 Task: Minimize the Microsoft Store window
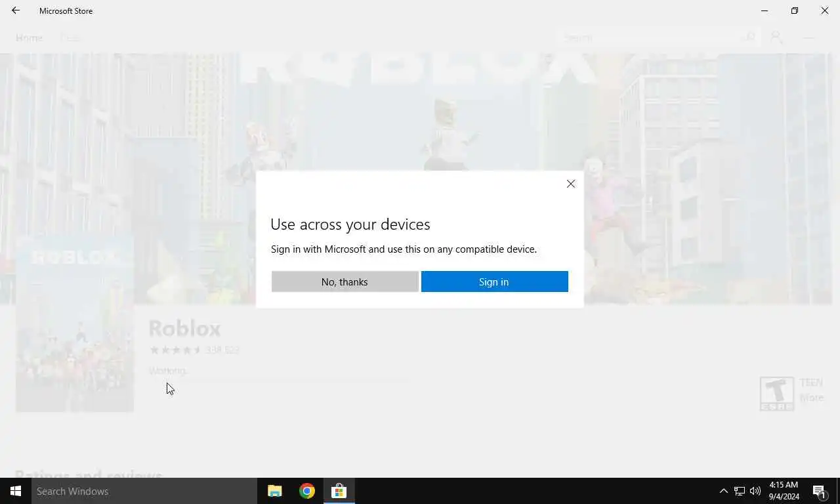pos(765,10)
